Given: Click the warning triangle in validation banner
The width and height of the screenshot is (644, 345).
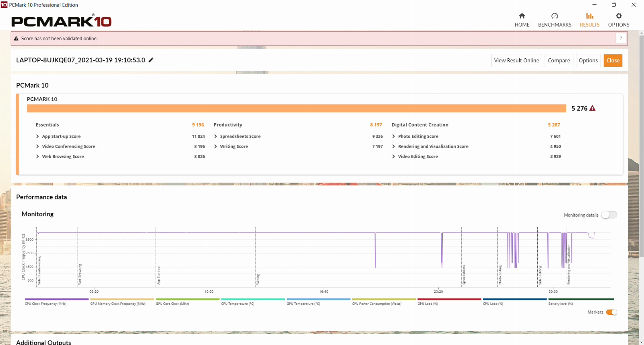Looking at the screenshot, I should pyautogui.click(x=16, y=39).
